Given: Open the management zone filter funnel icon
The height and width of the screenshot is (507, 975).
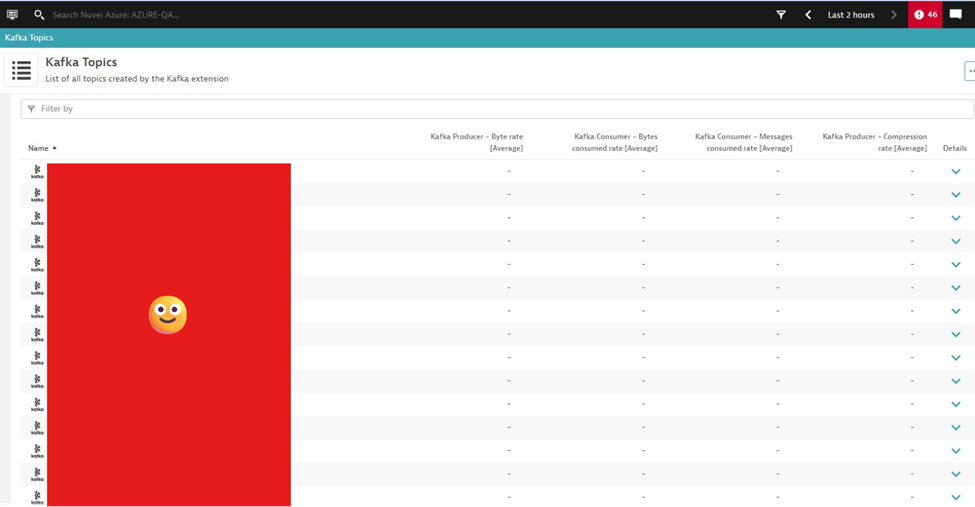Looking at the screenshot, I should (781, 15).
